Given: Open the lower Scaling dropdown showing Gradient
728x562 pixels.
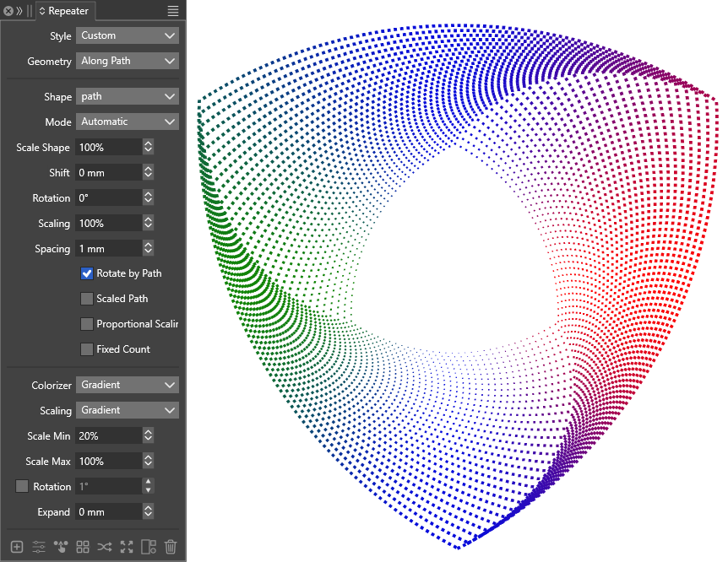Looking at the screenshot, I should pos(128,410).
